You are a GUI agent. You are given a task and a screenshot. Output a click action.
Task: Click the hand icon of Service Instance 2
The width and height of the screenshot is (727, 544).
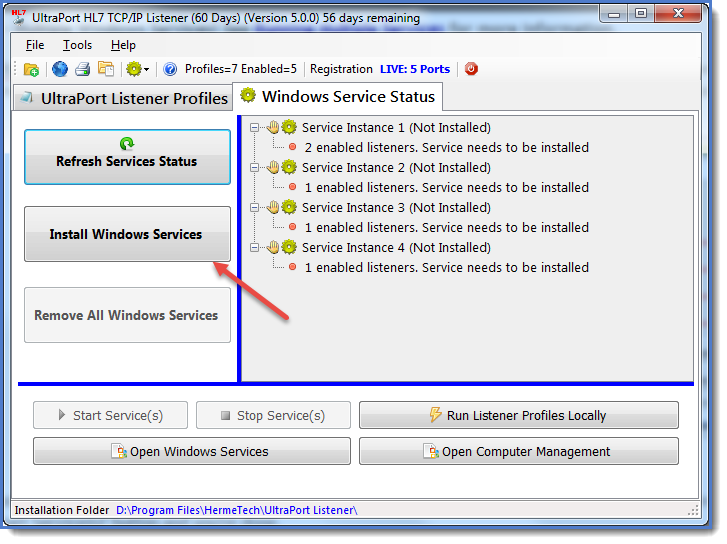[273, 167]
